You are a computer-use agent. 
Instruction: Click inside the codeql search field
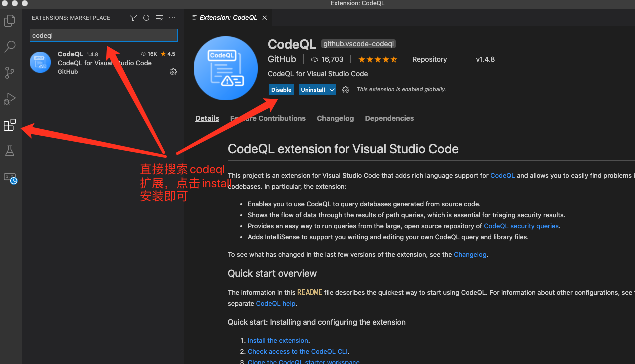pyautogui.click(x=103, y=35)
